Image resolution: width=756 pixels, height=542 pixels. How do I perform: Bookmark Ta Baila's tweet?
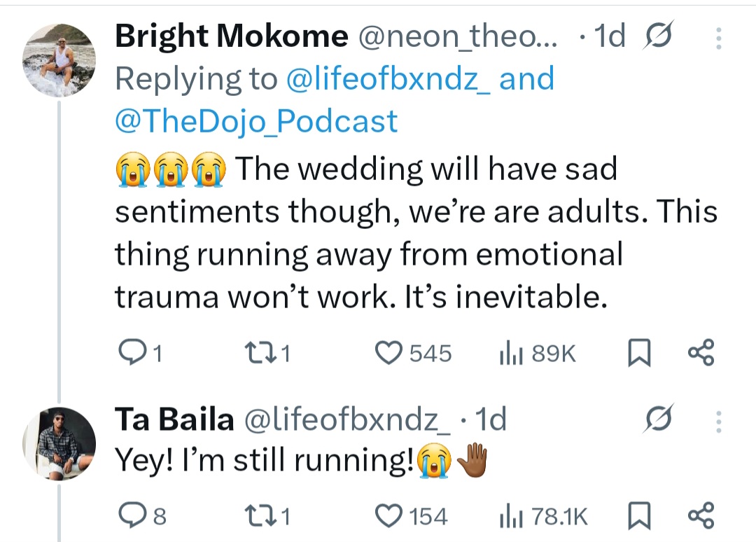[x=637, y=517]
